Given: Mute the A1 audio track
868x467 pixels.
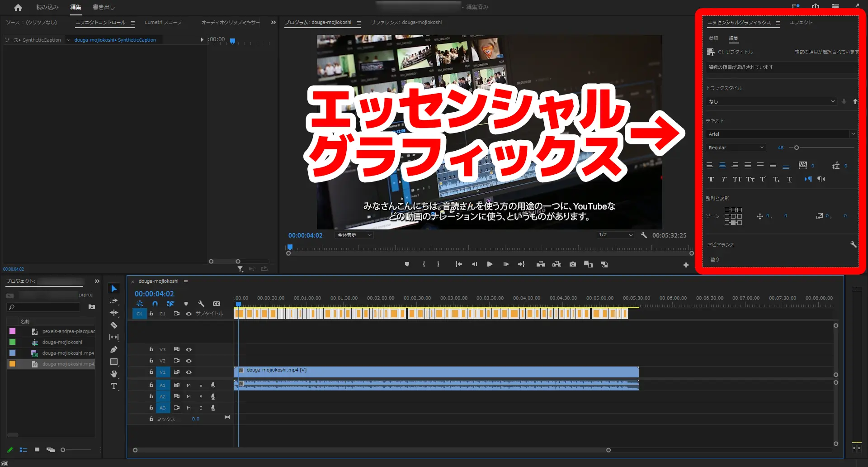Looking at the screenshot, I should (189, 385).
